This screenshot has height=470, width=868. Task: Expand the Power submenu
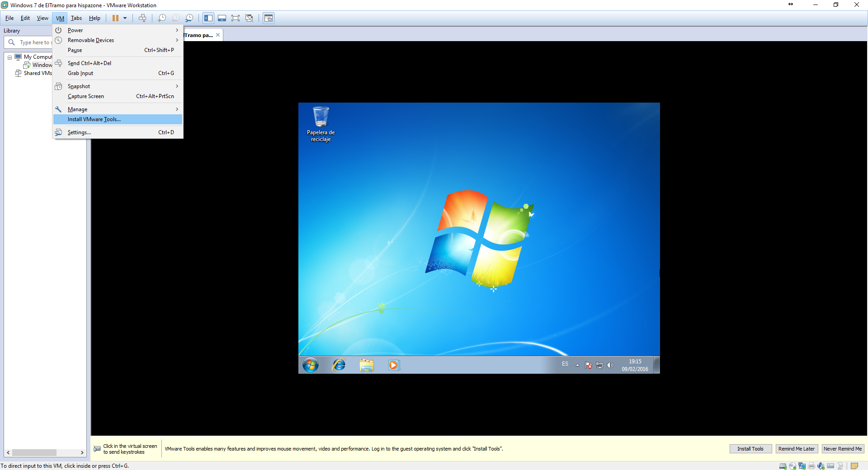tap(118, 30)
